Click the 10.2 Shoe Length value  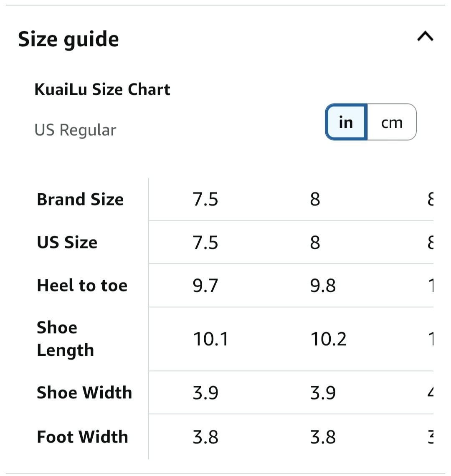pyautogui.click(x=329, y=339)
